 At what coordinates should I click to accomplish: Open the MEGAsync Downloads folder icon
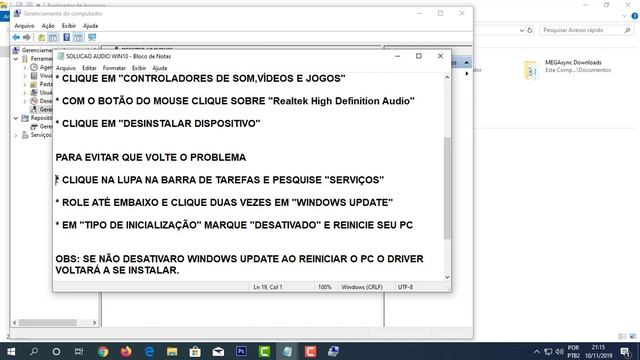tap(531, 70)
